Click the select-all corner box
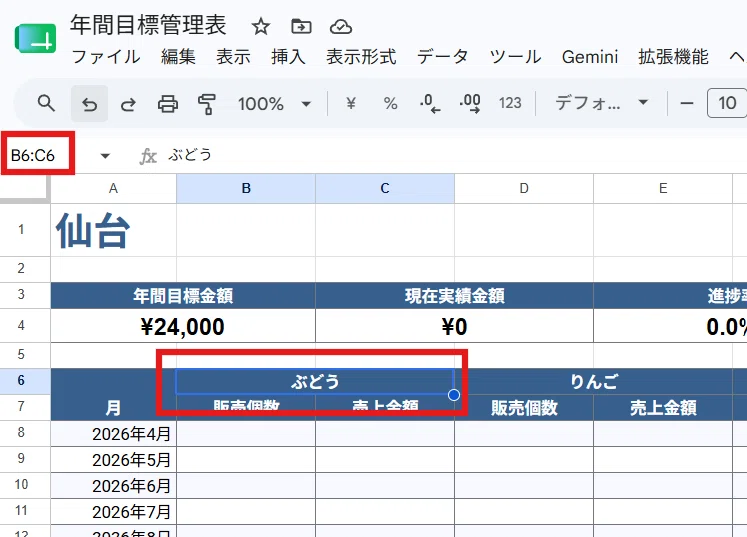The width and height of the screenshot is (747, 537). [25, 189]
